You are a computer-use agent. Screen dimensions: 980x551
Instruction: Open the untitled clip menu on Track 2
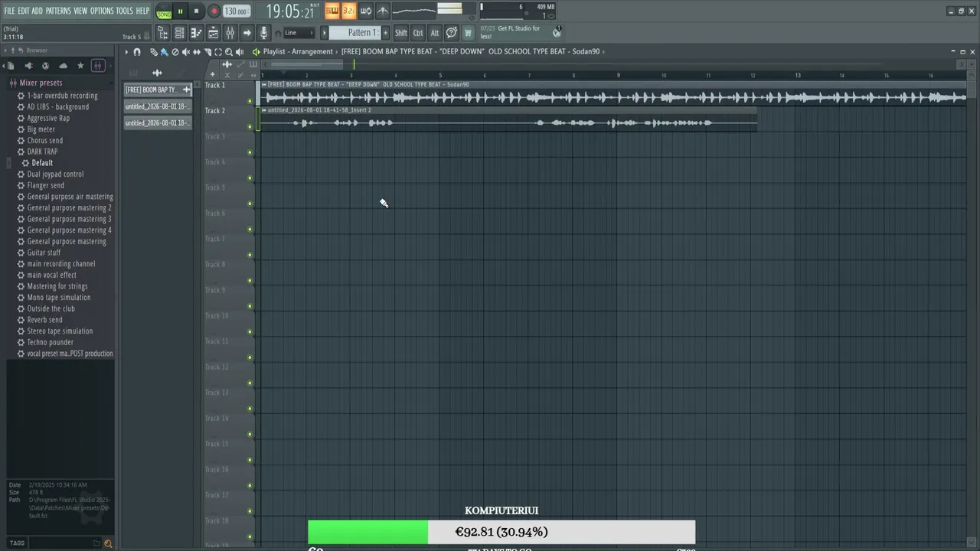pyautogui.click(x=264, y=110)
